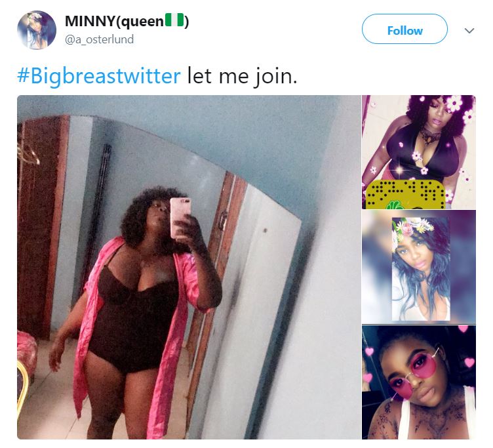Click the "let me join." tweet text

click(x=243, y=75)
